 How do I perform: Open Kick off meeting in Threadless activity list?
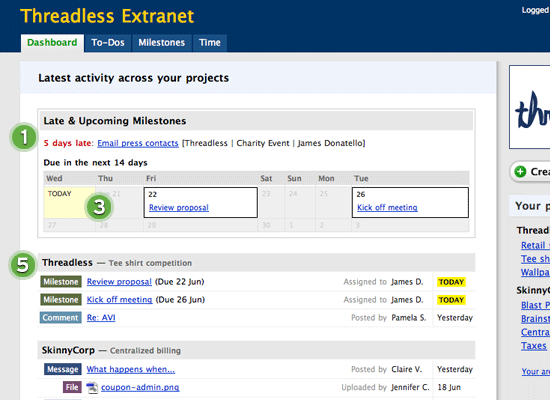click(120, 300)
